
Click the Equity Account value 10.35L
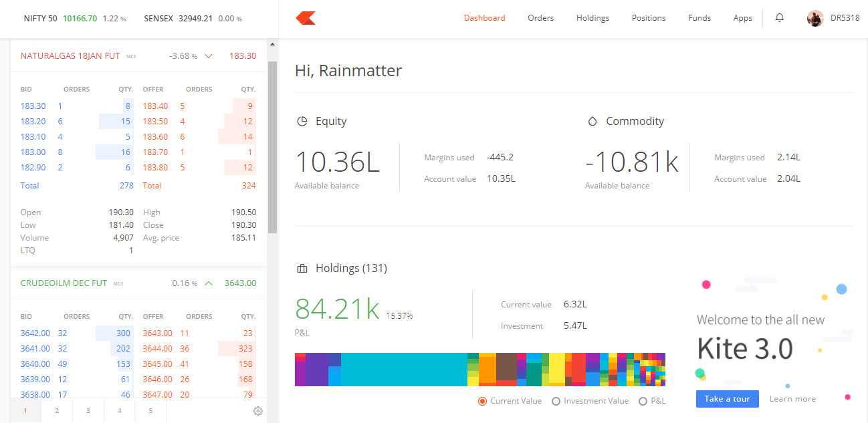501,179
